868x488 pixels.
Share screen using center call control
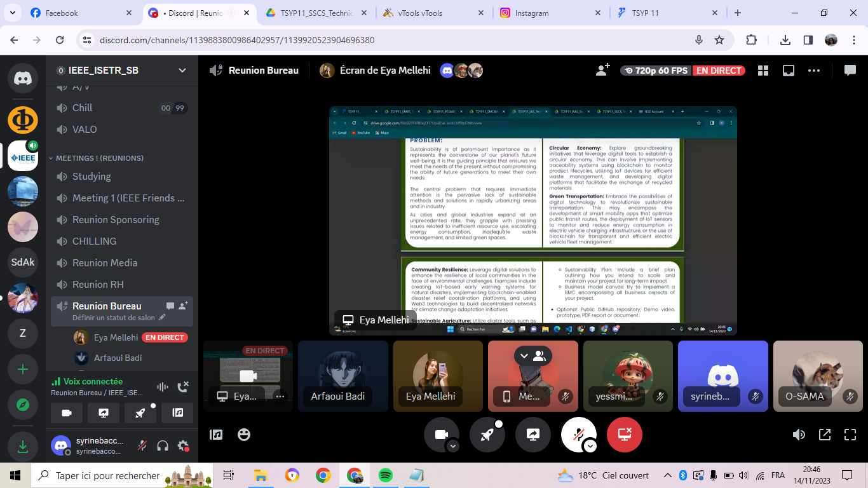pyautogui.click(x=533, y=435)
